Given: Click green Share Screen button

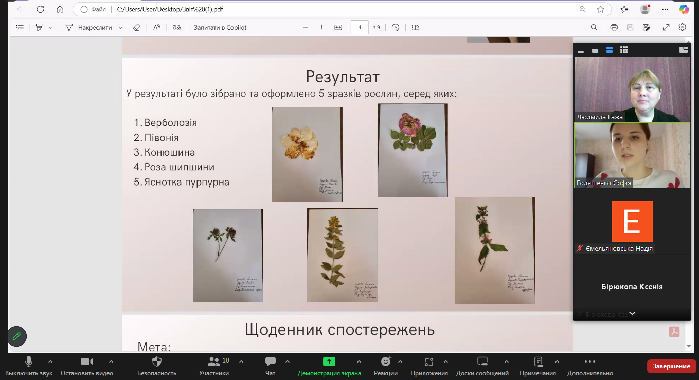Looking at the screenshot, I should [329, 366].
